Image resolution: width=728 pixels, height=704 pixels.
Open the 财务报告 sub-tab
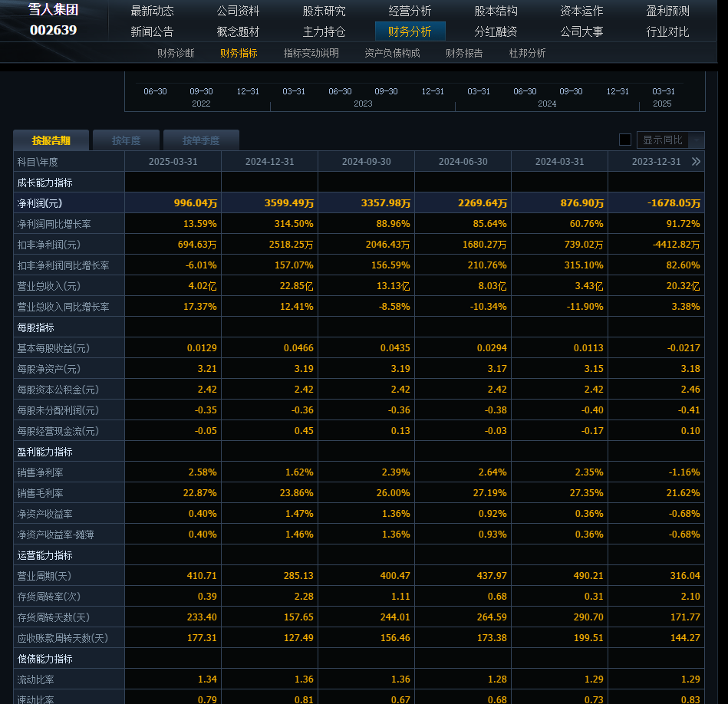(x=464, y=53)
